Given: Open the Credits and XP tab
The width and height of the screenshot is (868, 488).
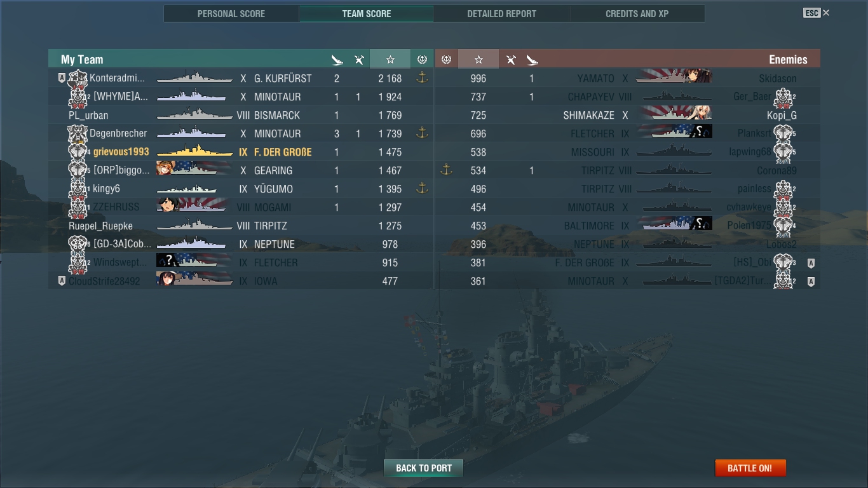Looking at the screenshot, I should point(637,13).
